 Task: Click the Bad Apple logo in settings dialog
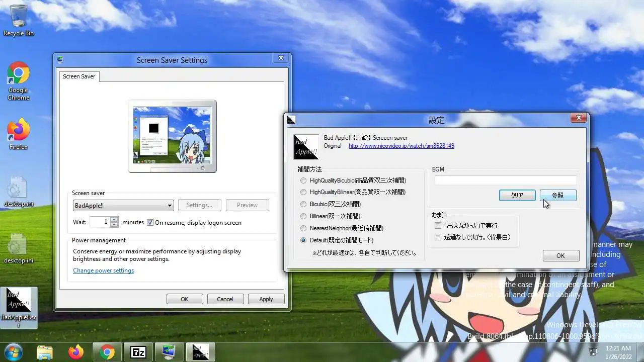pos(306,147)
